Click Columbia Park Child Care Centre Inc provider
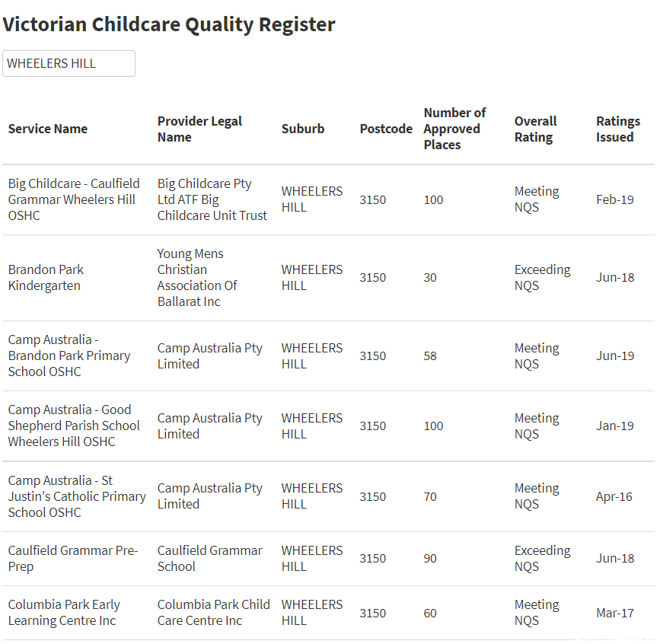Image resolution: width=657 pixels, height=644 pixels. click(213, 613)
